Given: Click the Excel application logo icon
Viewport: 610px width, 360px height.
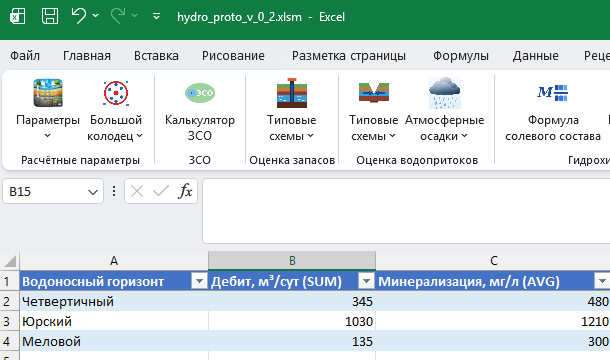Looking at the screenshot, I should [x=18, y=16].
